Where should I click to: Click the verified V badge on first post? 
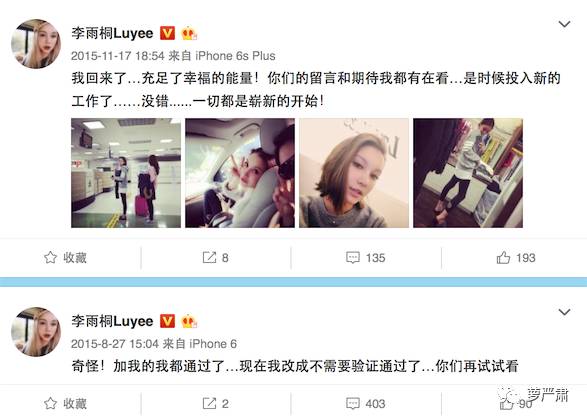coord(167,33)
